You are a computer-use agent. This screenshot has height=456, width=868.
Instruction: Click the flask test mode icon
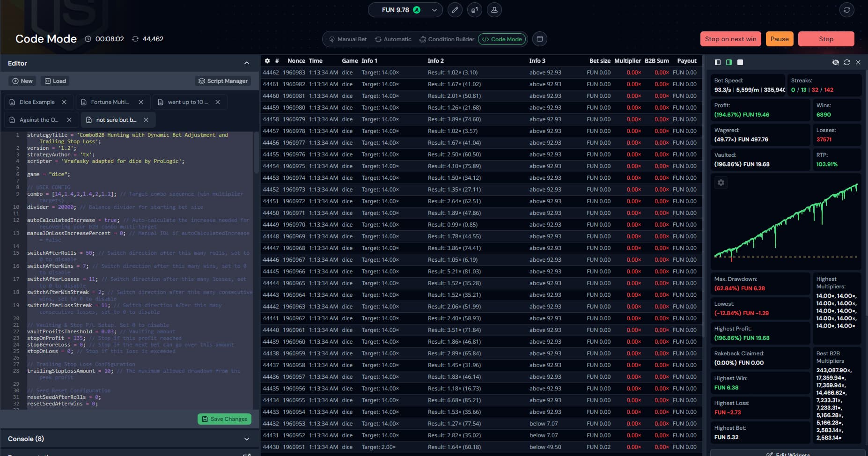pos(494,10)
